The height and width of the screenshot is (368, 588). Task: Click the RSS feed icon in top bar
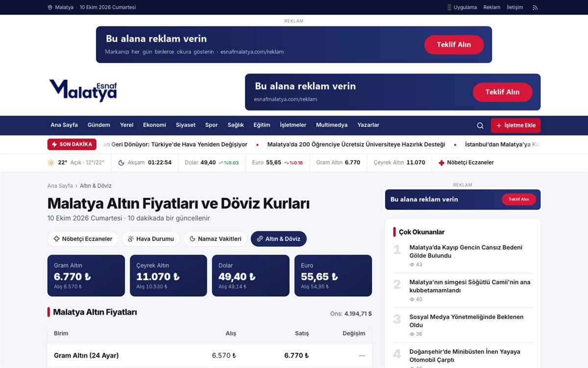click(535, 7)
